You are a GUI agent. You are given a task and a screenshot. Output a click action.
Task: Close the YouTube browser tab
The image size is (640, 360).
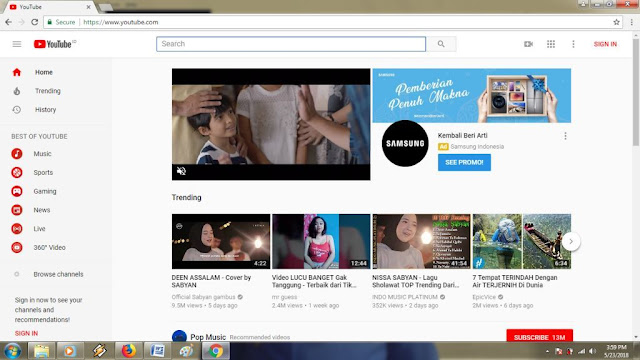pos(88,7)
